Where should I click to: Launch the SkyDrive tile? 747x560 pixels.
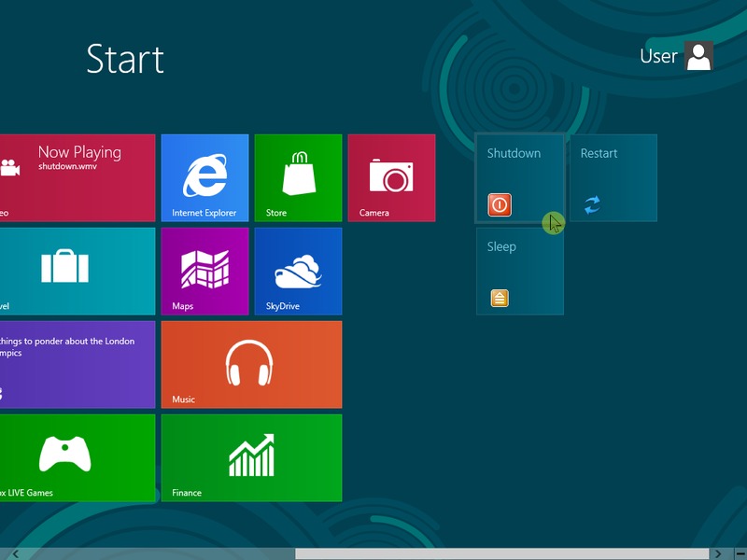(x=298, y=271)
